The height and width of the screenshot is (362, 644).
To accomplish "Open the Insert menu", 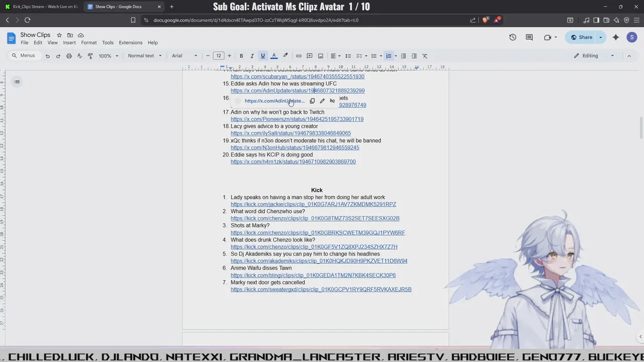I will (69, 43).
